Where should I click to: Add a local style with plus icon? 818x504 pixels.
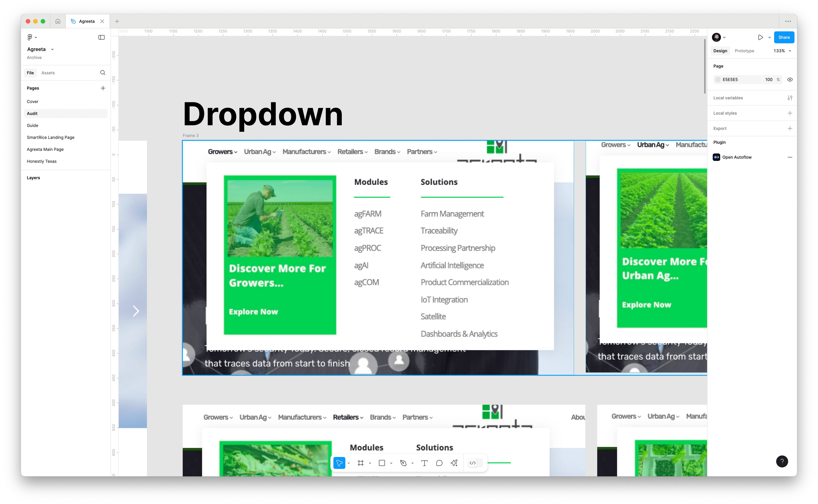[790, 113]
